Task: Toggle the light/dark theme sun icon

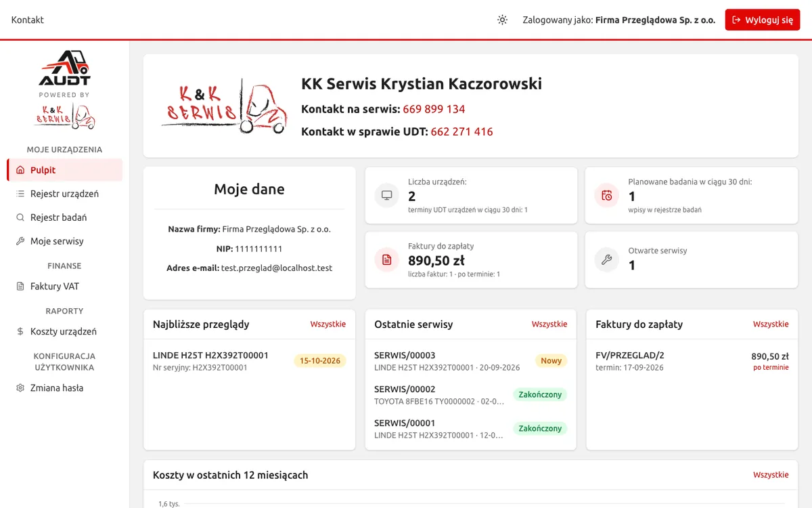Action: click(502, 20)
